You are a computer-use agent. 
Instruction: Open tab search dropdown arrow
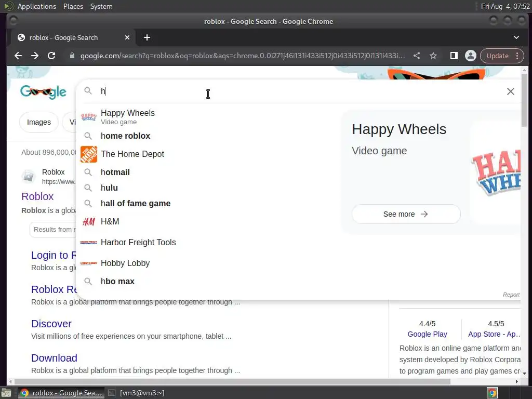516,37
